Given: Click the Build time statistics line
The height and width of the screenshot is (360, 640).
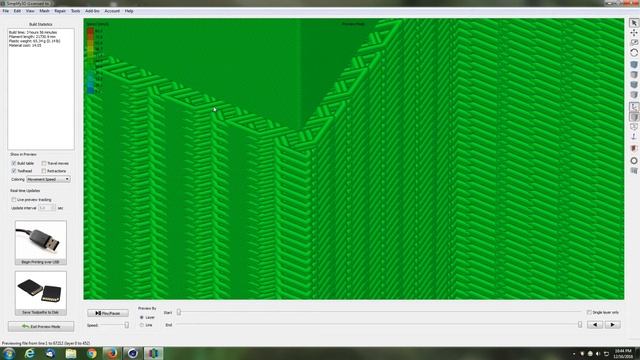Looking at the screenshot, I should [33, 32].
